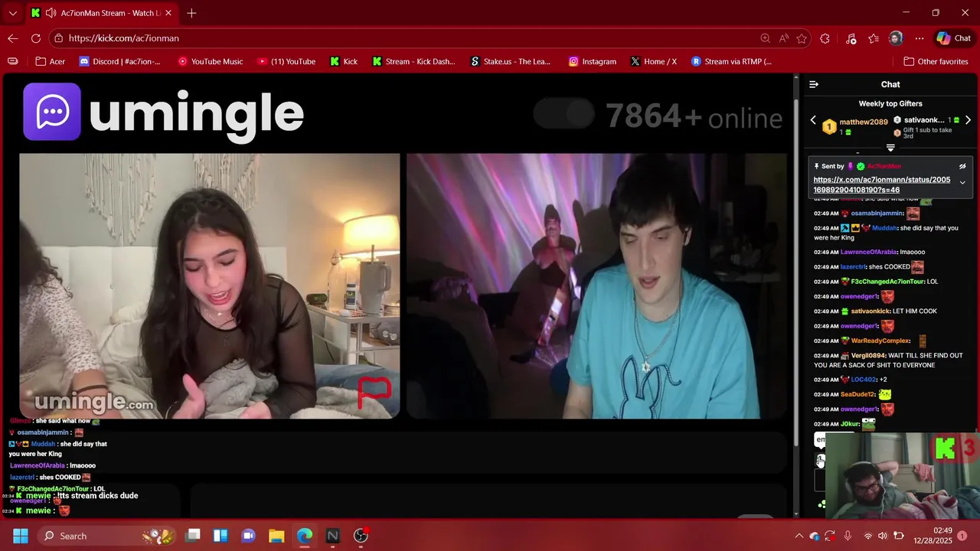Open the zoom magnifier in address bar
The image size is (980, 551).
765,38
